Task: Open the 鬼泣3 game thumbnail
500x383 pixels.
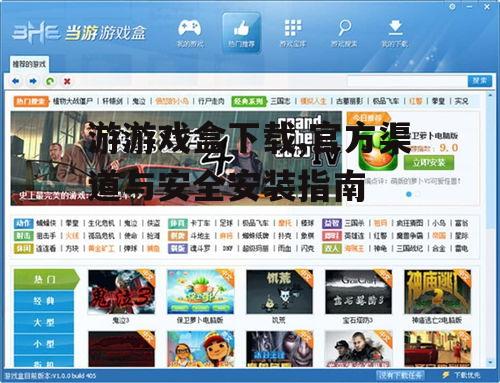Action: (x=121, y=292)
